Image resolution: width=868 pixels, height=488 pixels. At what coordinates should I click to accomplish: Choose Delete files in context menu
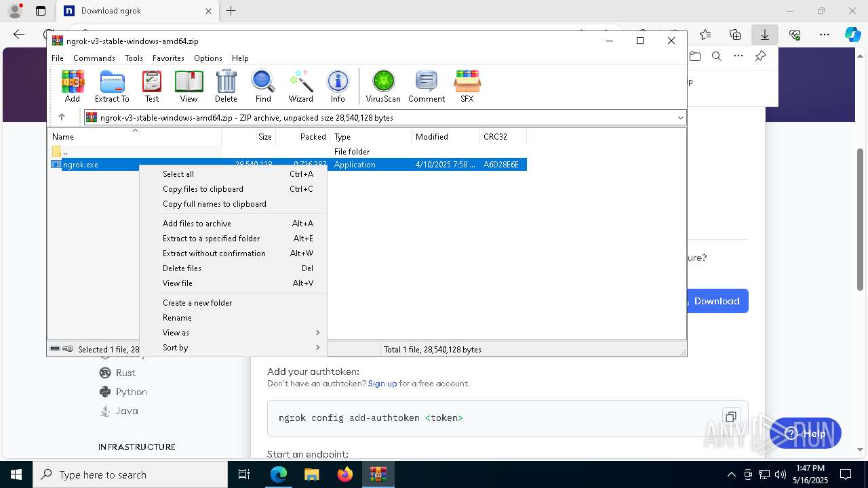tap(233, 268)
